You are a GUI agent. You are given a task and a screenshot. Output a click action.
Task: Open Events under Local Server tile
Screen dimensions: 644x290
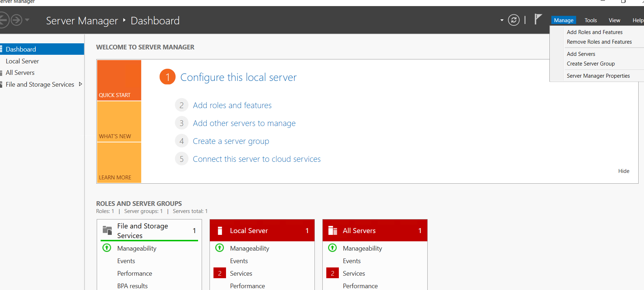click(239, 261)
